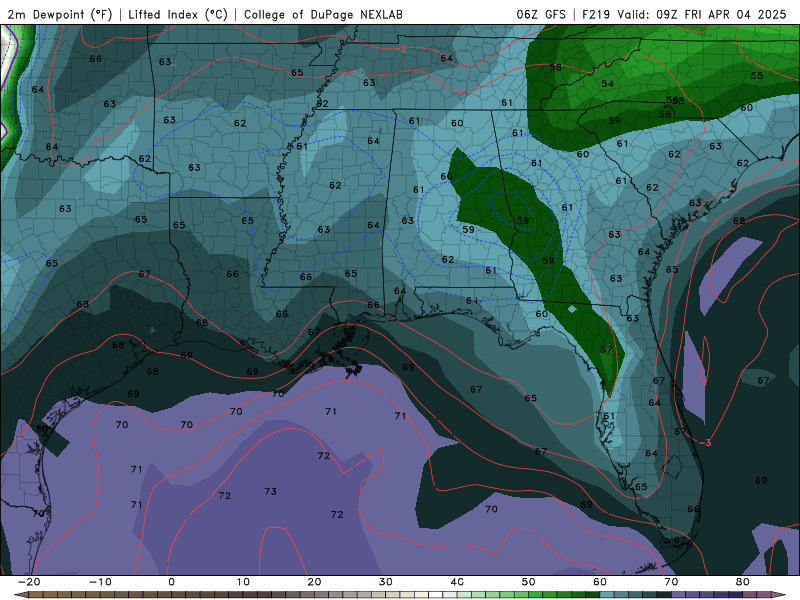Click the "2m Dewpoint (°F)" title text

pos(60,14)
